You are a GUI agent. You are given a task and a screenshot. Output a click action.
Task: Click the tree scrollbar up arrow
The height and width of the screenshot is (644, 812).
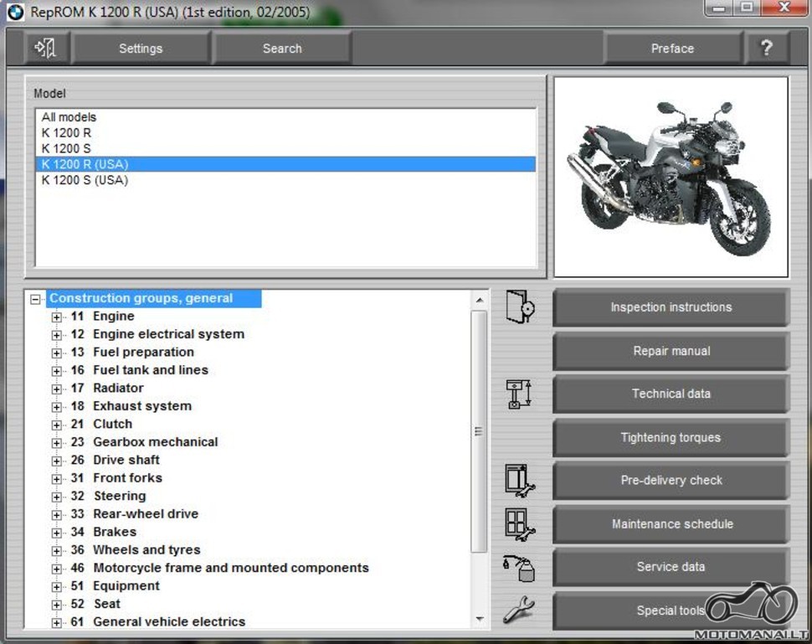coord(479,300)
